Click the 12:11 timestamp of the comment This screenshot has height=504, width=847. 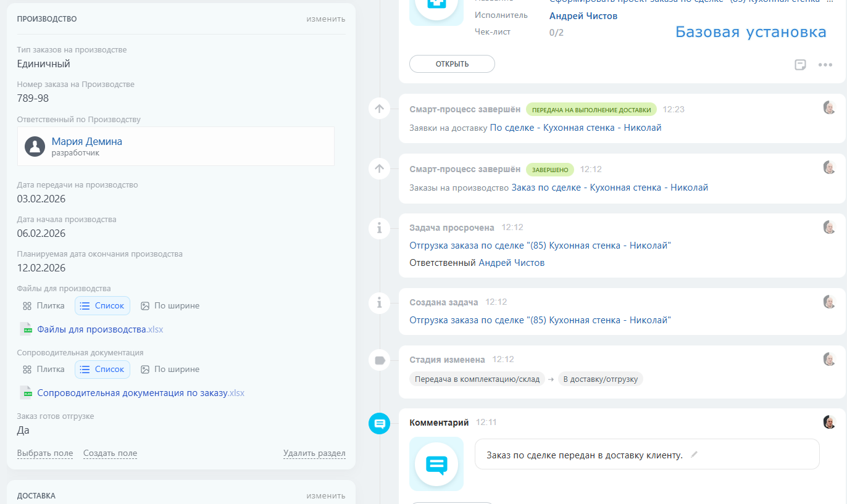coord(486,423)
